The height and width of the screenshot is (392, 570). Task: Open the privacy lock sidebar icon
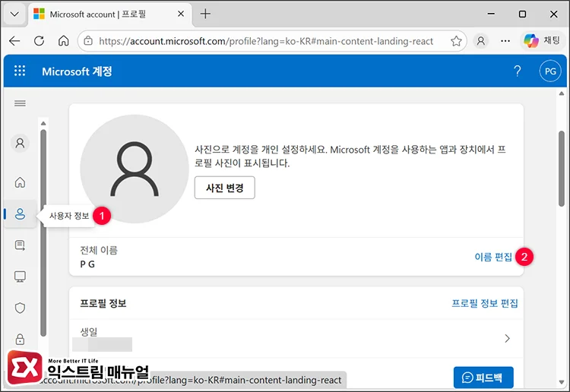[20, 340]
